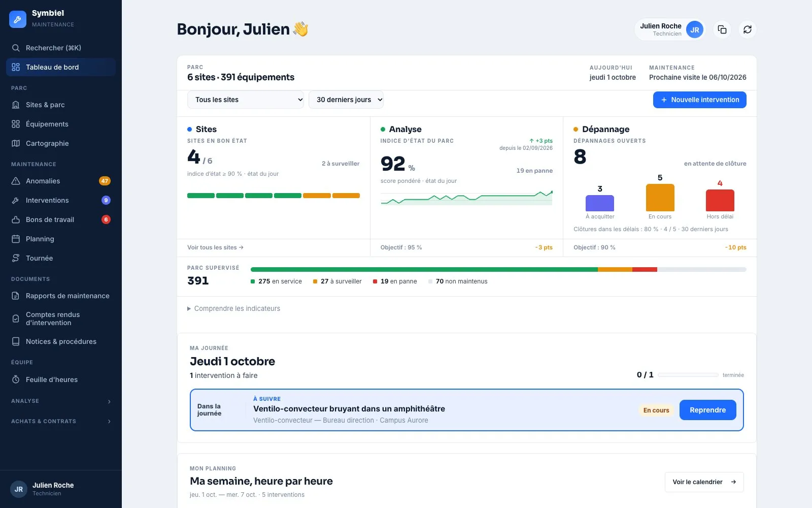Click the Hors délai red bar
Viewport: 812px width, 508px height.
[x=720, y=200]
